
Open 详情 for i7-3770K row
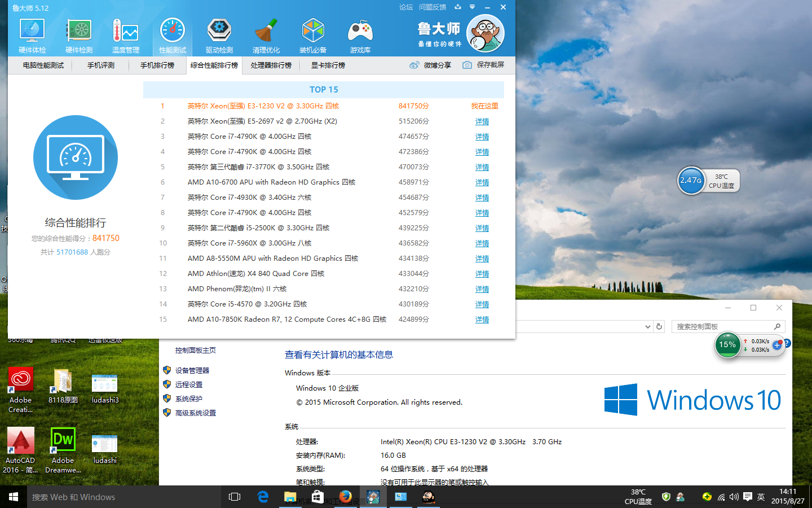(x=482, y=167)
